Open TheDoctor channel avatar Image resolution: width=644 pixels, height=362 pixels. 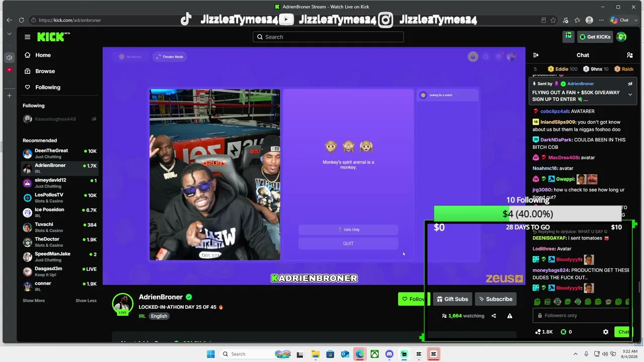[x=28, y=242]
